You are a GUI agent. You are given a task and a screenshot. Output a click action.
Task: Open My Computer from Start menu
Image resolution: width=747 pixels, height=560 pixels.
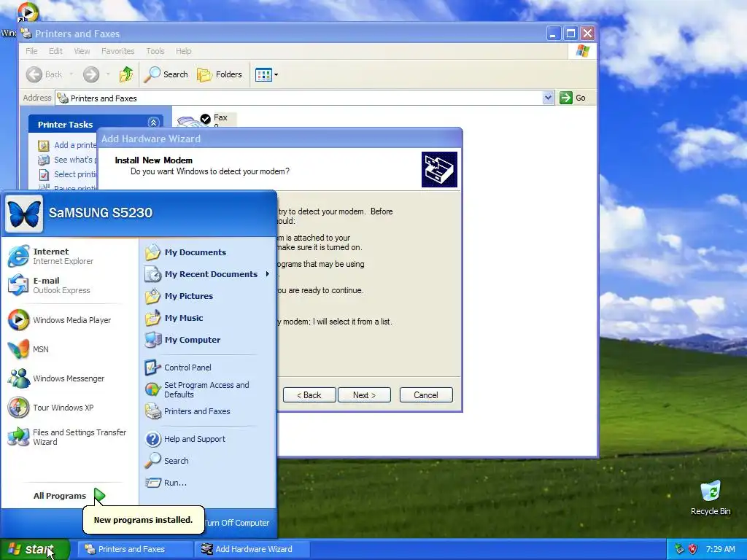tap(183, 340)
